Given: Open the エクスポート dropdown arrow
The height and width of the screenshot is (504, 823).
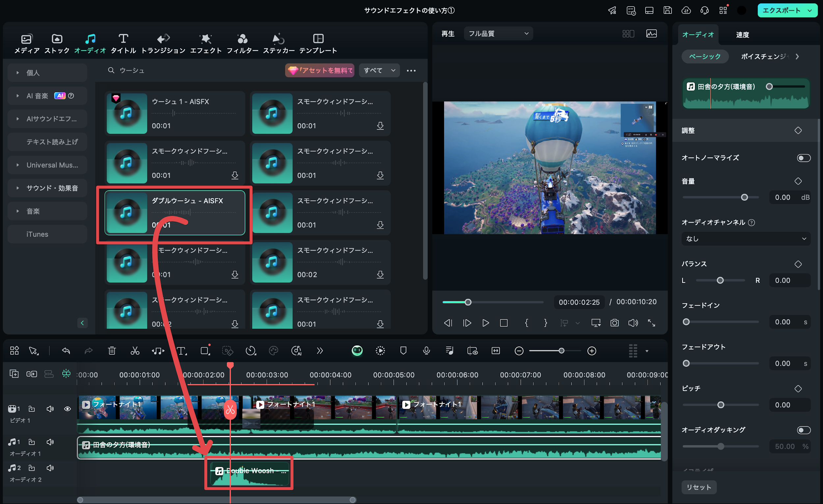Looking at the screenshot, I should [x=810, y=10].
